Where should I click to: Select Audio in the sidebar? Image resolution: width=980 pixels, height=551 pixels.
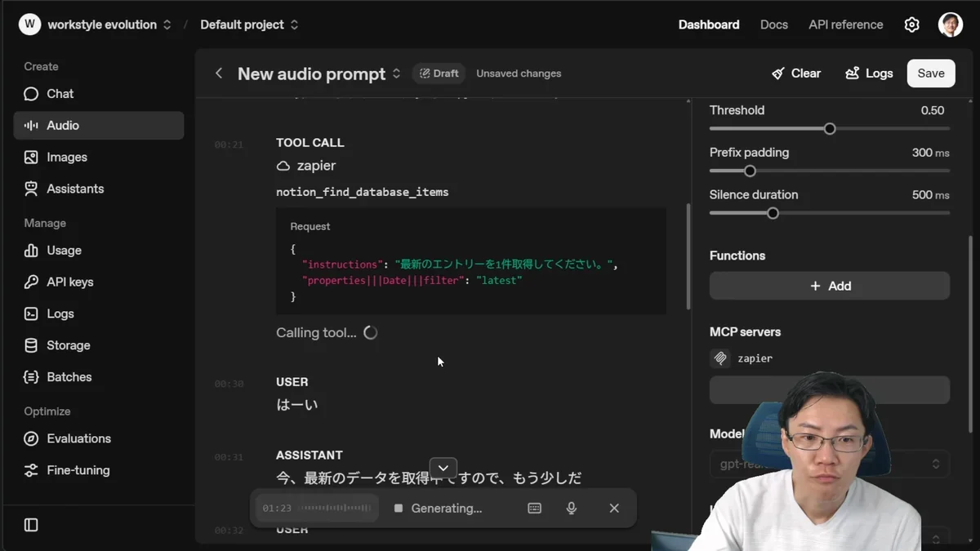pyautogui.click(x=99, y=126)
